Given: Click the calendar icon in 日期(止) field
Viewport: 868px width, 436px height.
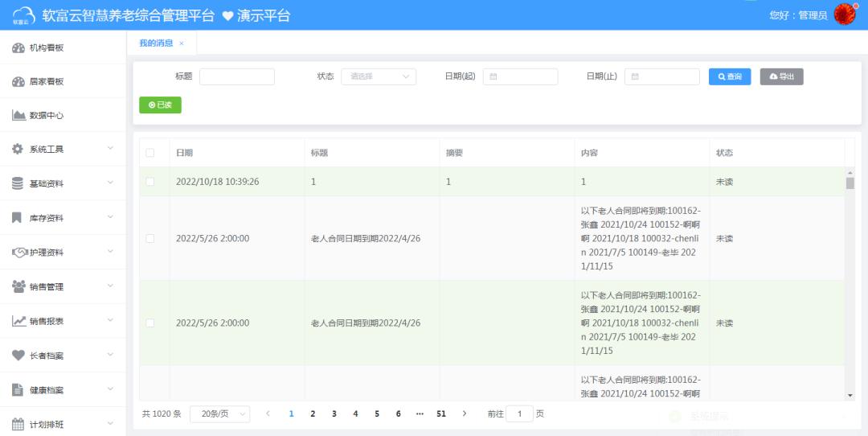Looking at the screenshot, I should 635,76.
